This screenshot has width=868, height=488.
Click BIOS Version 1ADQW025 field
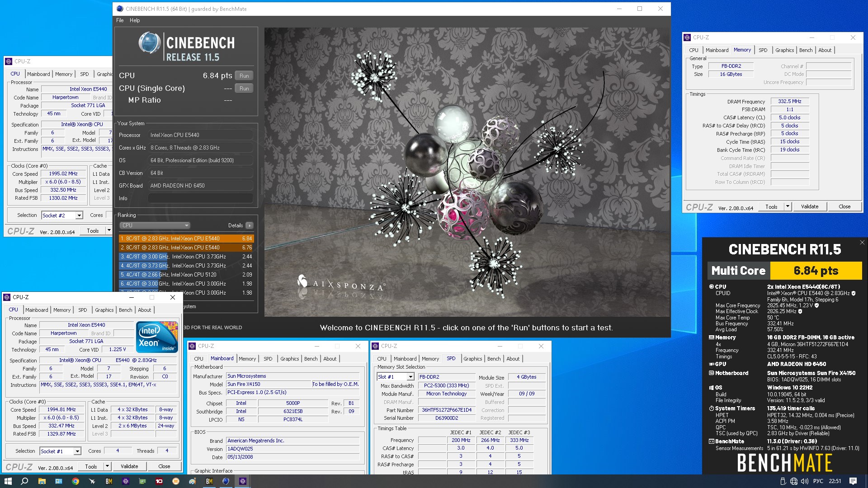pyautogui.click(x=293, y=449)
